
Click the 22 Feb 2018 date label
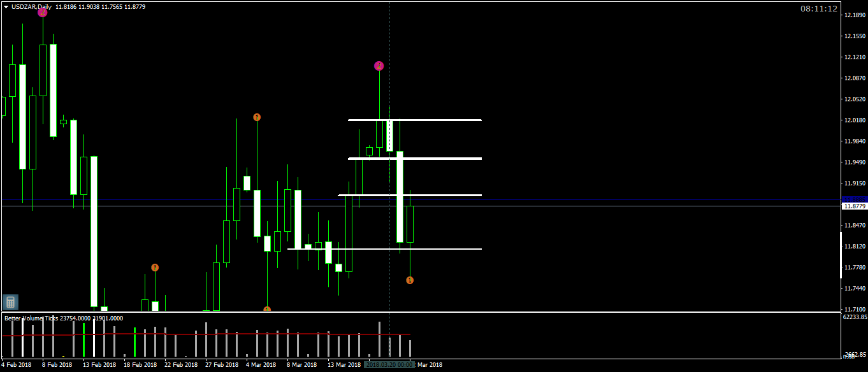(x=181, y=365)
